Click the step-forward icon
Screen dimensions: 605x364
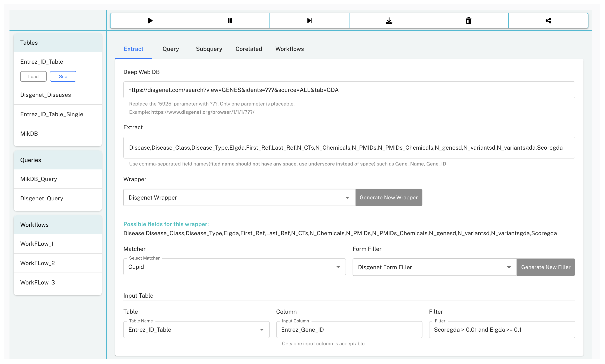click(x=309, y=21)
